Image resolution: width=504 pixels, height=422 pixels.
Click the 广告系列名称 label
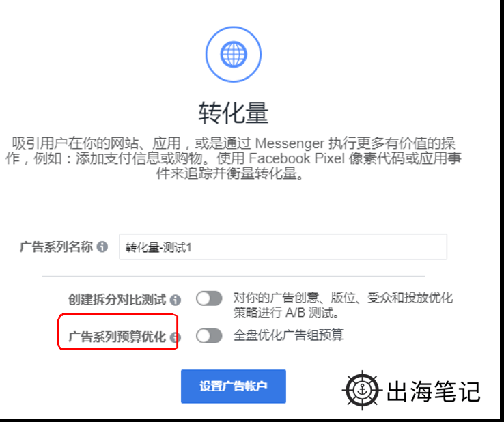coord(56,247)
